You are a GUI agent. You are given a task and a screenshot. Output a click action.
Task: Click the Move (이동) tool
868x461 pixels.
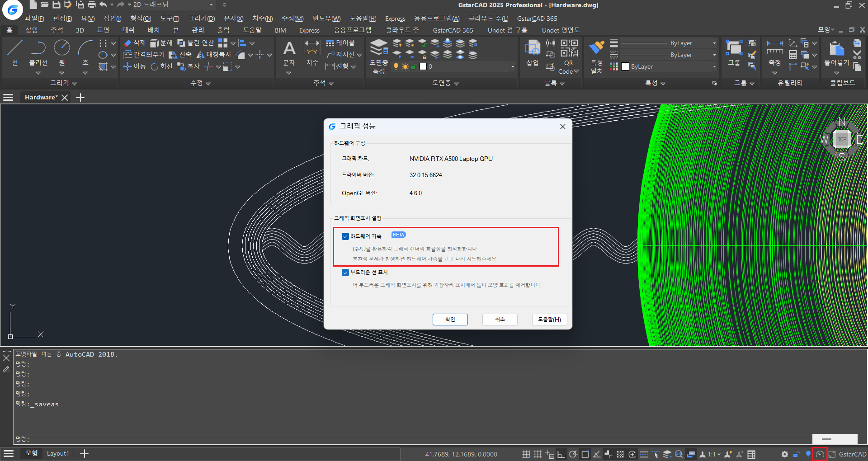point(134,66)
